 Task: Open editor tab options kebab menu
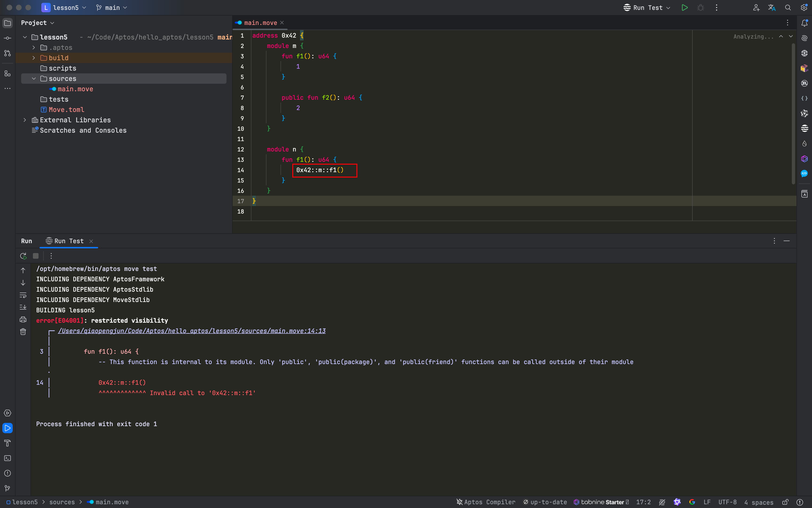click(788, 23)
